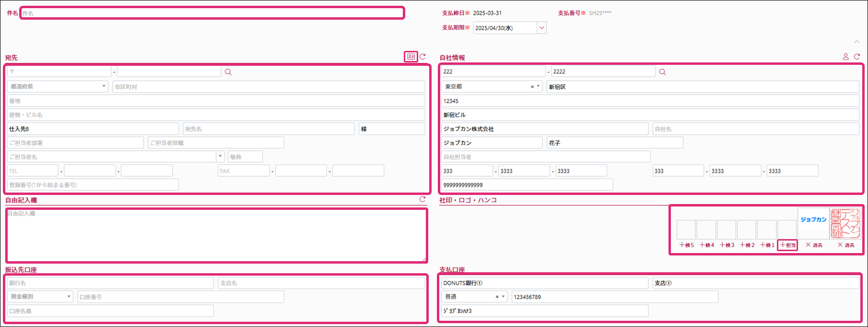Click into the 件名 input field
The image size is (868, 327).
pyautogui.click(x=212, y=13)
